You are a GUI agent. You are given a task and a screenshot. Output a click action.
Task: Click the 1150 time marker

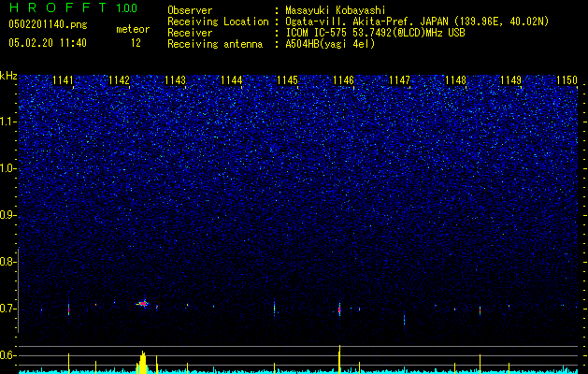click(567, 80)
